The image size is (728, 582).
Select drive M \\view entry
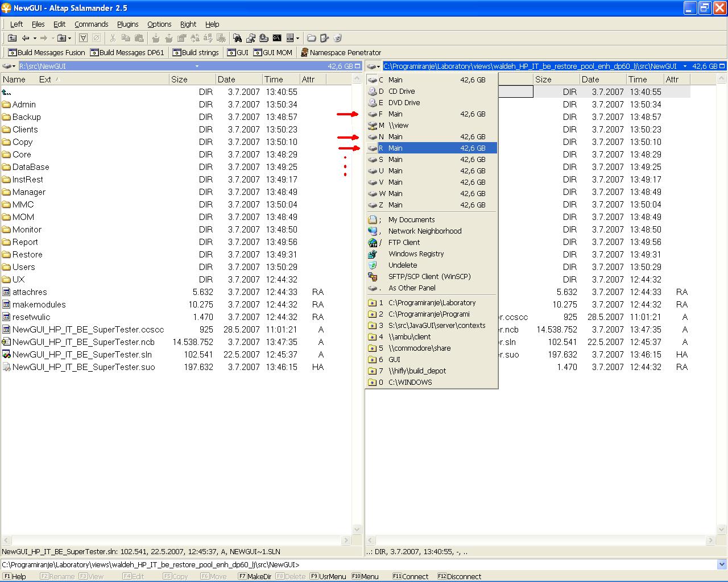432,125
